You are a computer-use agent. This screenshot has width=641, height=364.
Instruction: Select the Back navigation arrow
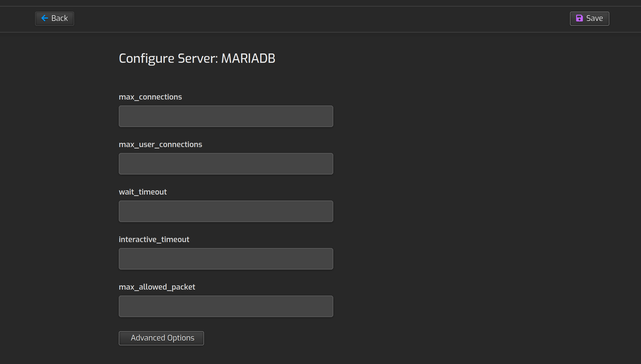click(x=44, y=18)
